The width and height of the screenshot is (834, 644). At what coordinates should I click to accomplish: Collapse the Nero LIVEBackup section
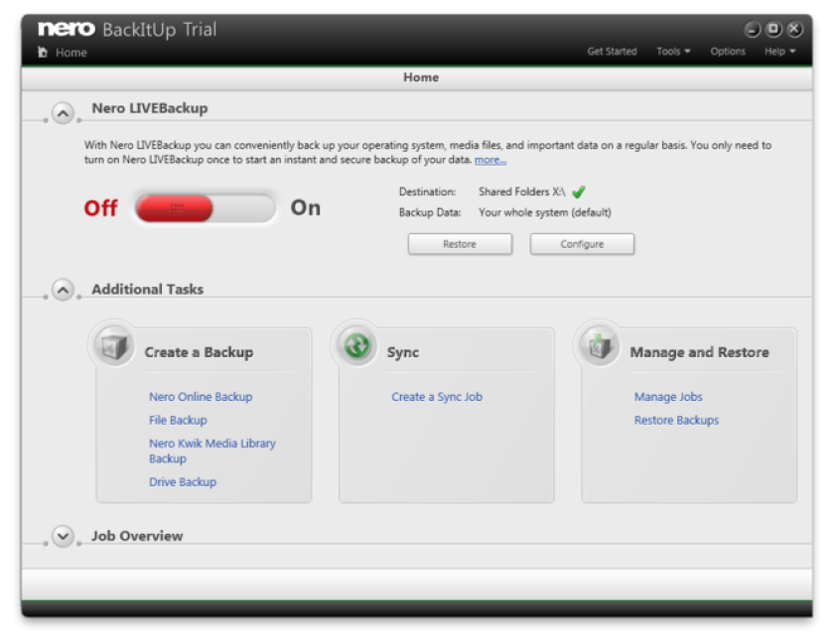(x=63, y=113)
